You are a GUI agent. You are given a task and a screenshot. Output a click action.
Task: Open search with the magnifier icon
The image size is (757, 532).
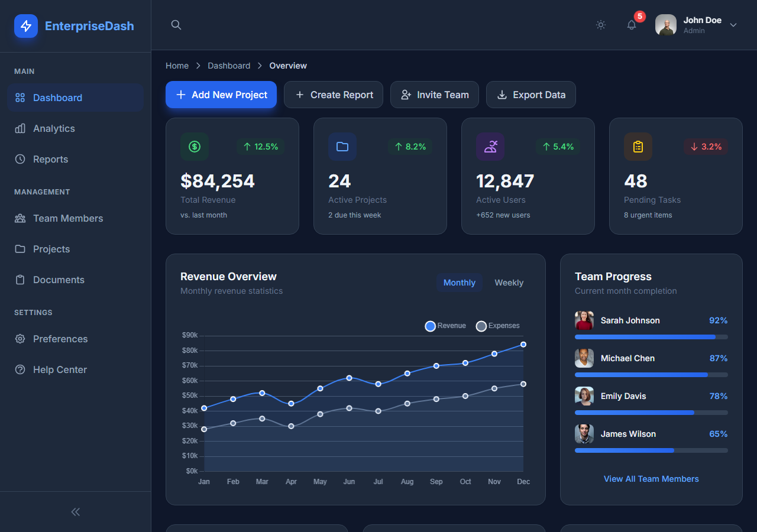(176, 25)
